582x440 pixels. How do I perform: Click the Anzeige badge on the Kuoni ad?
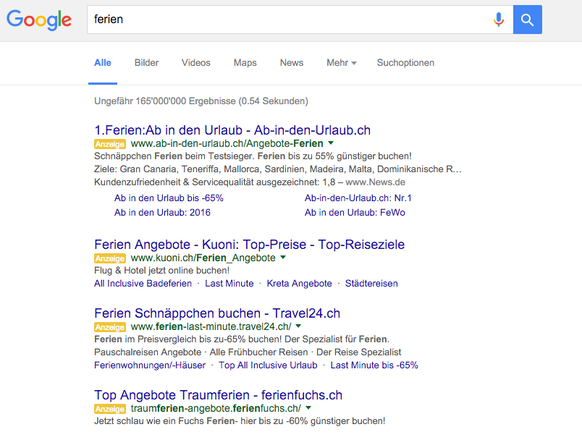point(110,258)
